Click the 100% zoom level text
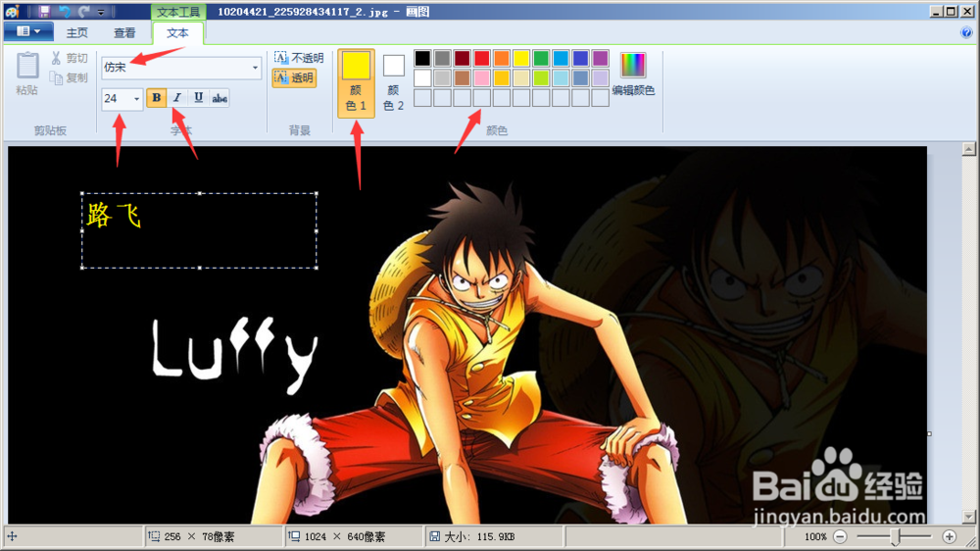The image size is (980, 551). 815,536
